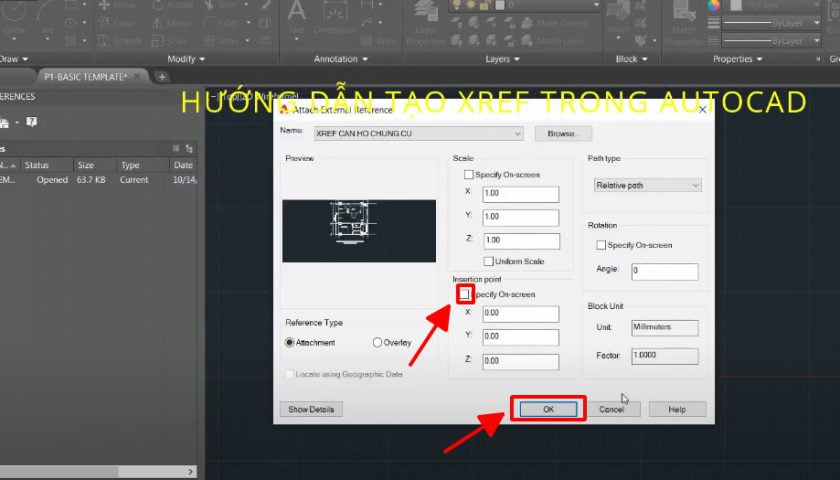Switch to tree view in references panel
Image resolution: width=840 pixels, height=480 pixels.
[x=189, y=148]
